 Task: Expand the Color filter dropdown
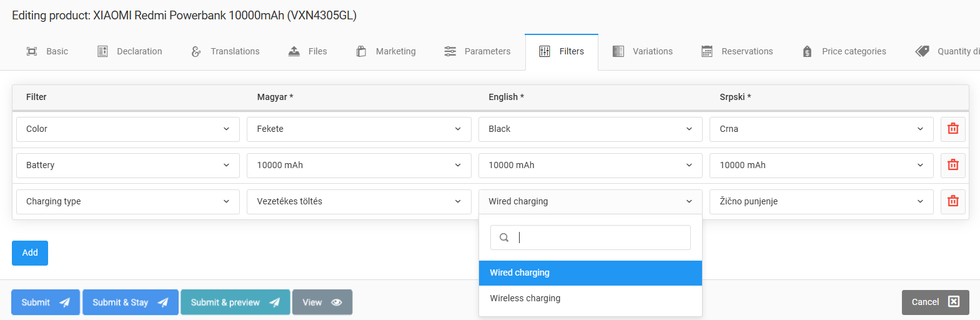click(x=128, y=129)
